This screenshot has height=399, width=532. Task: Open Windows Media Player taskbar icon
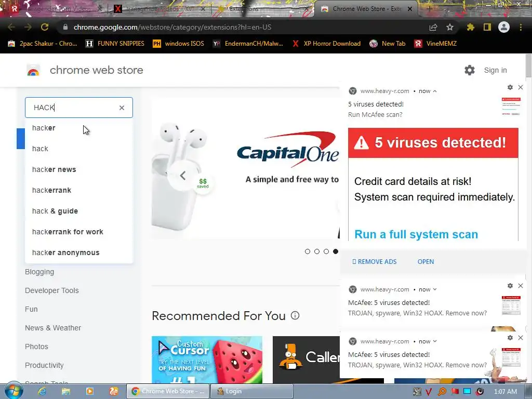pyautogui.click(x=89, y=391)
